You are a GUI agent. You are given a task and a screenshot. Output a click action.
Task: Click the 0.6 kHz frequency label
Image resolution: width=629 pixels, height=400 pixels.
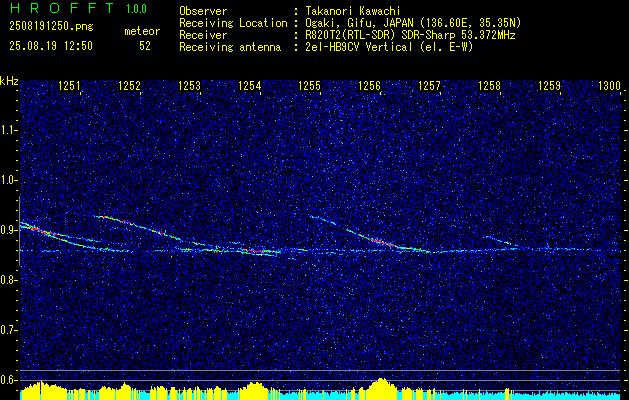[8, 380]
